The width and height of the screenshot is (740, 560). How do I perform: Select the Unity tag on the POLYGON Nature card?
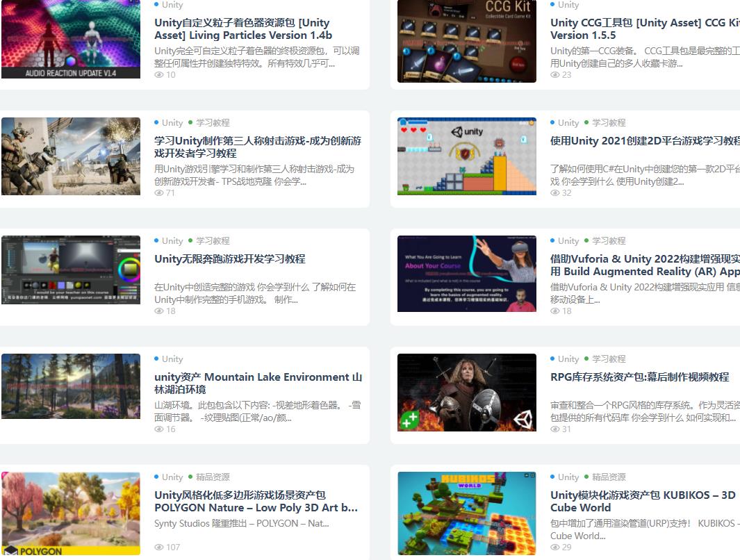[x=172, y=477]
